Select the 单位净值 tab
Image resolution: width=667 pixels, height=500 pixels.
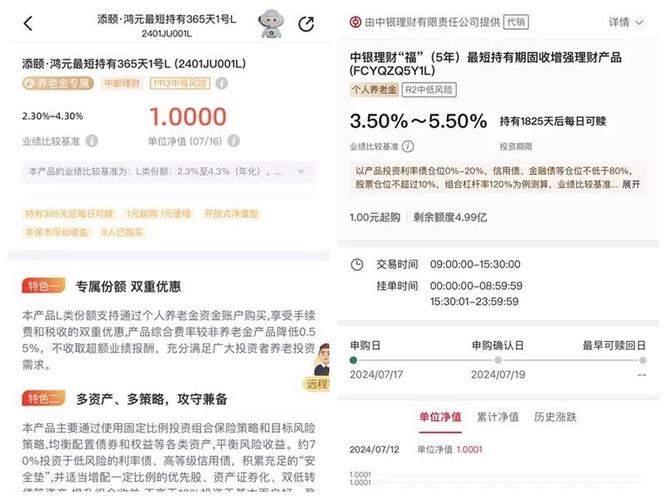440,417
